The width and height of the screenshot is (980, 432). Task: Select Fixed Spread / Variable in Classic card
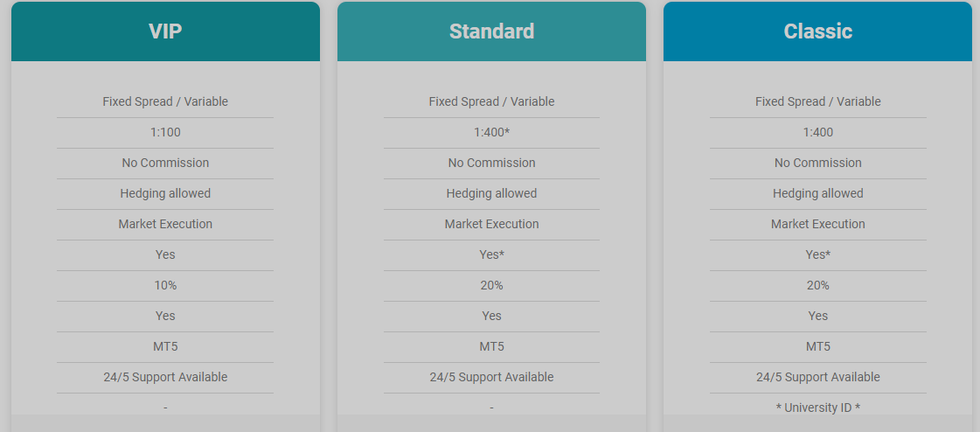[x=817, y=102]
